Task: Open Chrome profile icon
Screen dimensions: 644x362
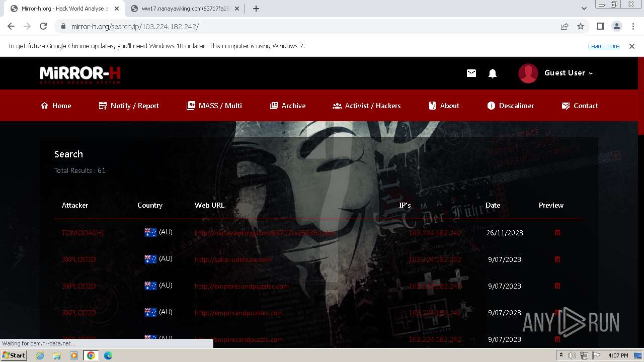Action: pos(617,26)
